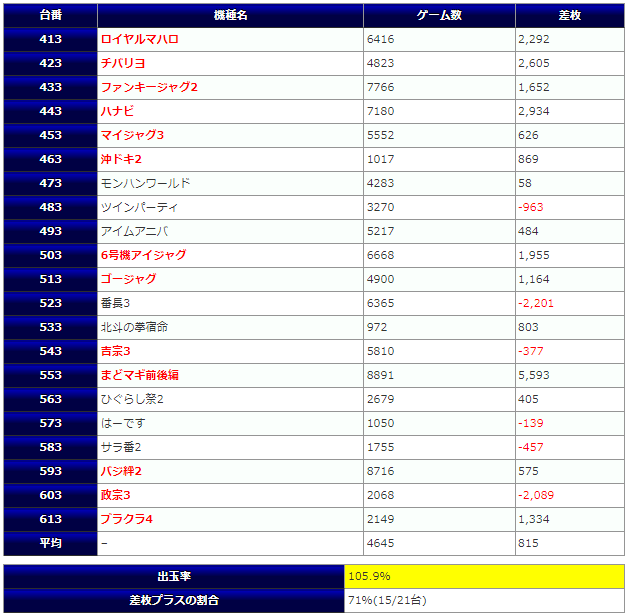
Task: Select machine name ゴージャグ
Action: point(128,279)
